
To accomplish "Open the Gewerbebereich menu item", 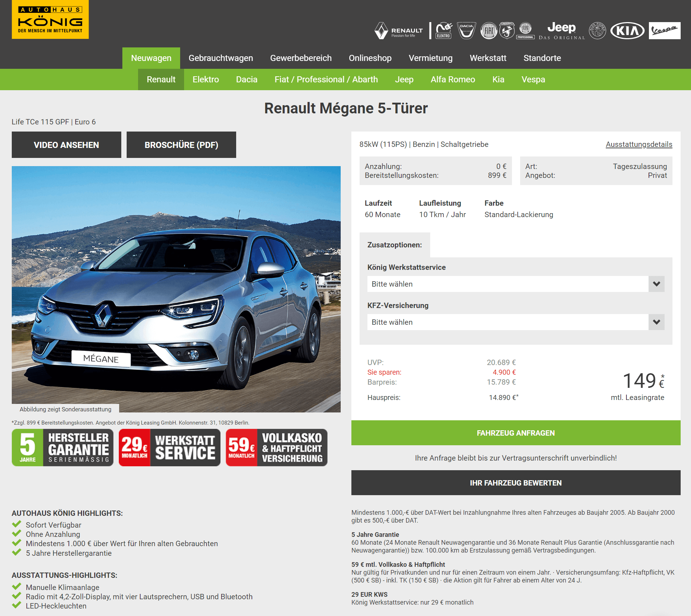I will click(x=301, y=58).
